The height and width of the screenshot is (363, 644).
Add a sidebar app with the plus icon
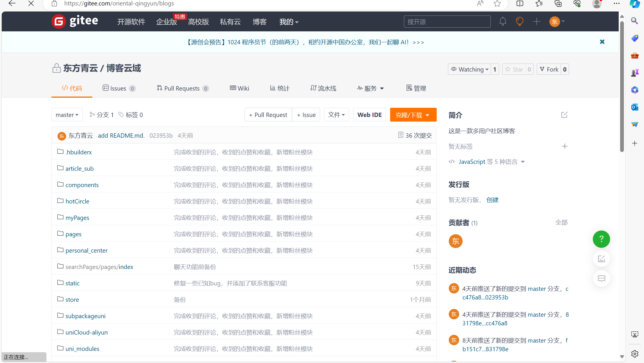coord(635,143)
